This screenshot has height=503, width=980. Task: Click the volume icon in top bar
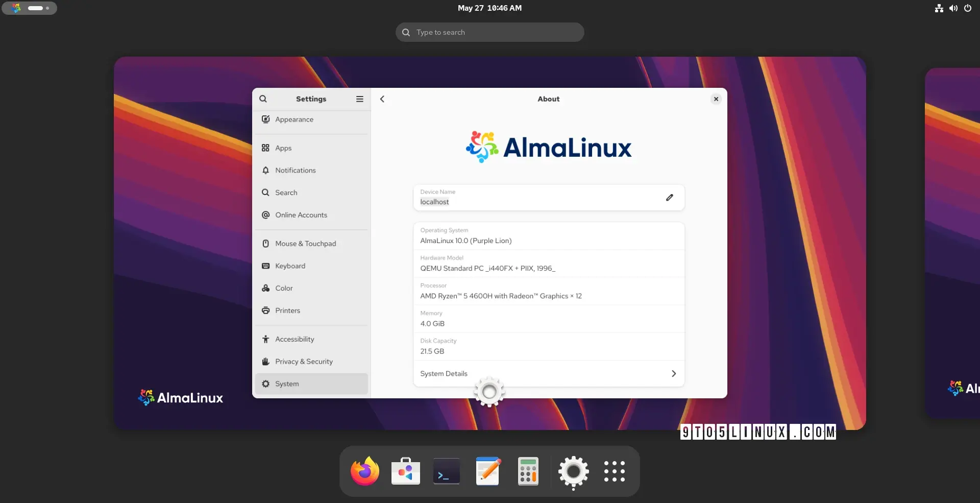click(x=953, y=8)
